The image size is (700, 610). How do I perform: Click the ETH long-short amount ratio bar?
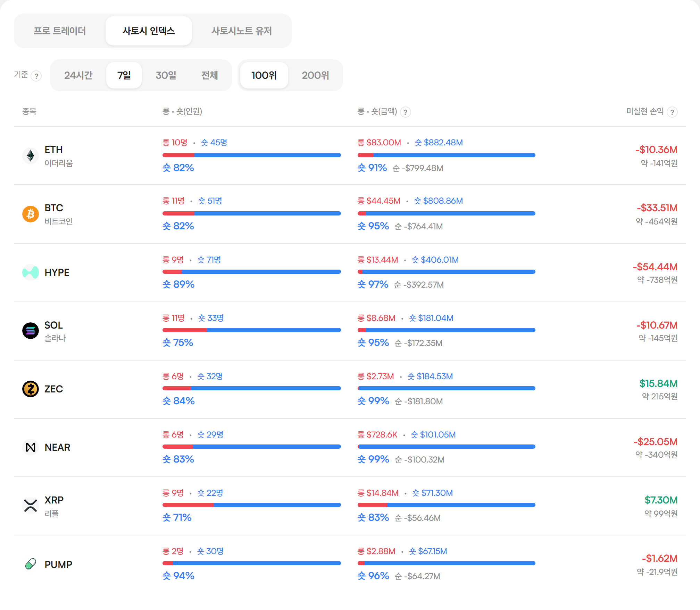tap(447, 155)
